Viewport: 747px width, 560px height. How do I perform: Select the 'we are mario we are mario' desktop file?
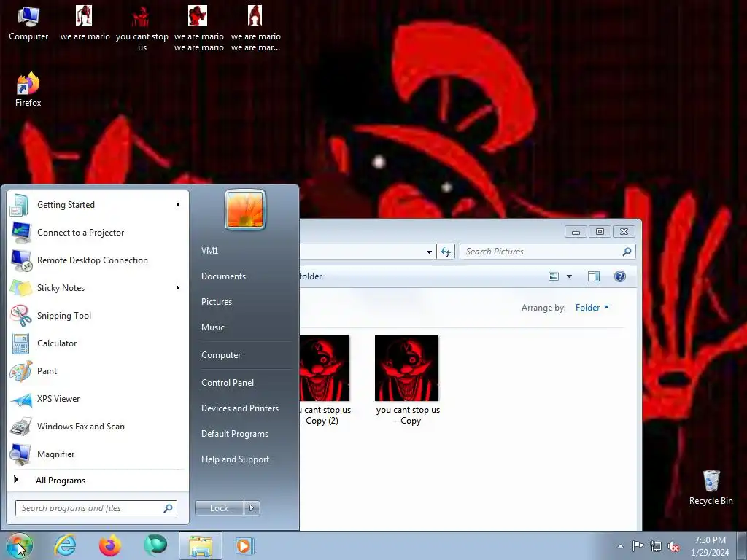point(198,28)
